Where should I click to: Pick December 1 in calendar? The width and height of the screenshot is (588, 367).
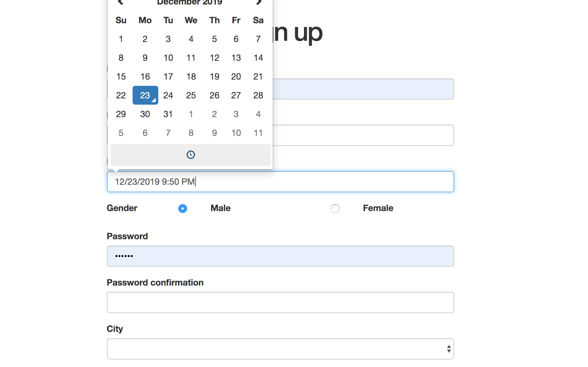pyautogui.click(x=121, y=39)
